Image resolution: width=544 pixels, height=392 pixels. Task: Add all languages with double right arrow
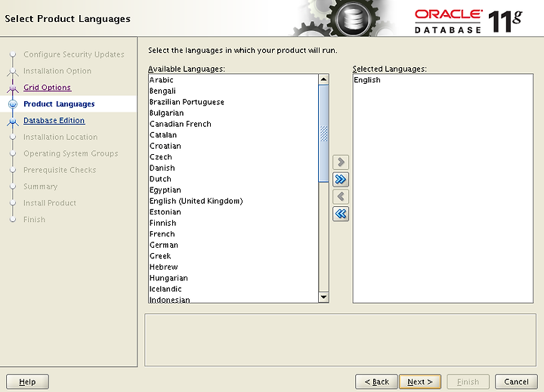341,179
